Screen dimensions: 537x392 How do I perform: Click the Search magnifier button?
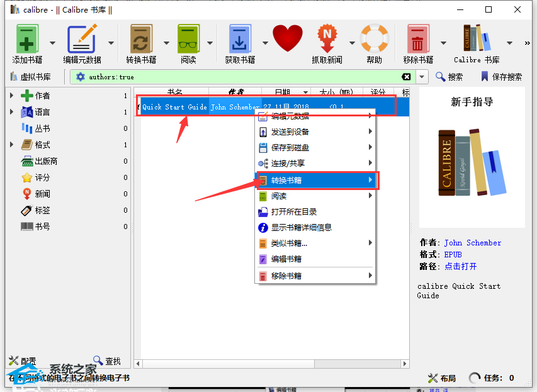click(449, 77)
